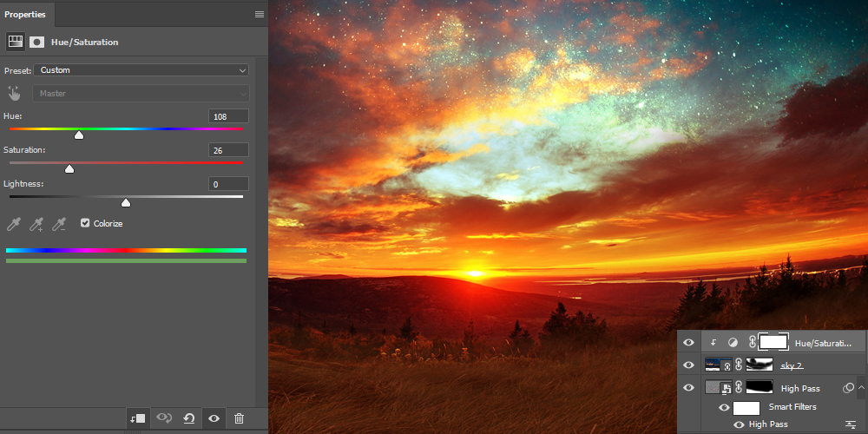Click the Saturation value field

coord(229,150)
